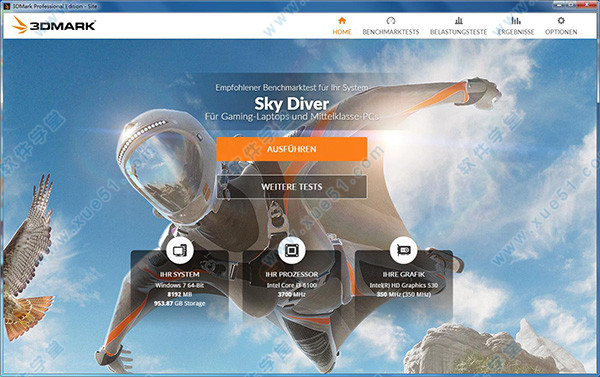Click the Optionen gear icon
Viewport: 600px width, 377px height.
coord(561,21)
